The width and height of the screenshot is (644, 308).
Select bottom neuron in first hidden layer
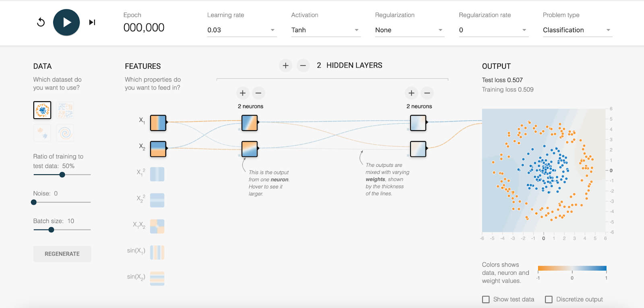(x=250, y=149)
